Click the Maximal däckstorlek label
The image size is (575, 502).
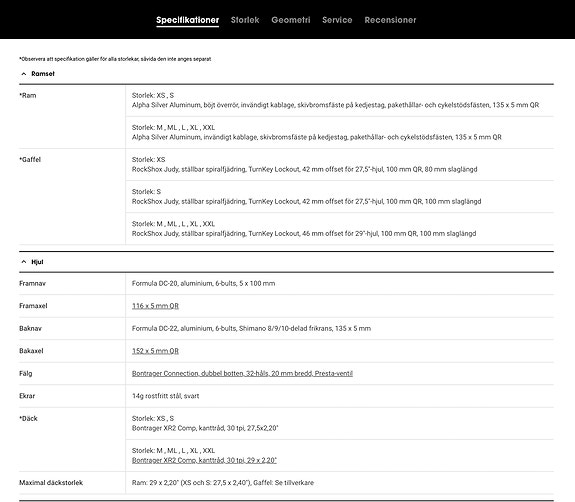[51, 483]
